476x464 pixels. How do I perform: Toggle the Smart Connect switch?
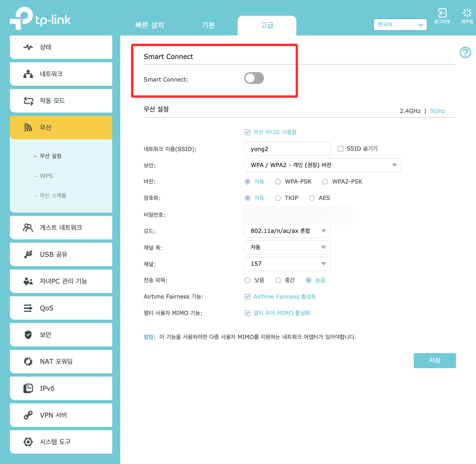pos(254,78)
